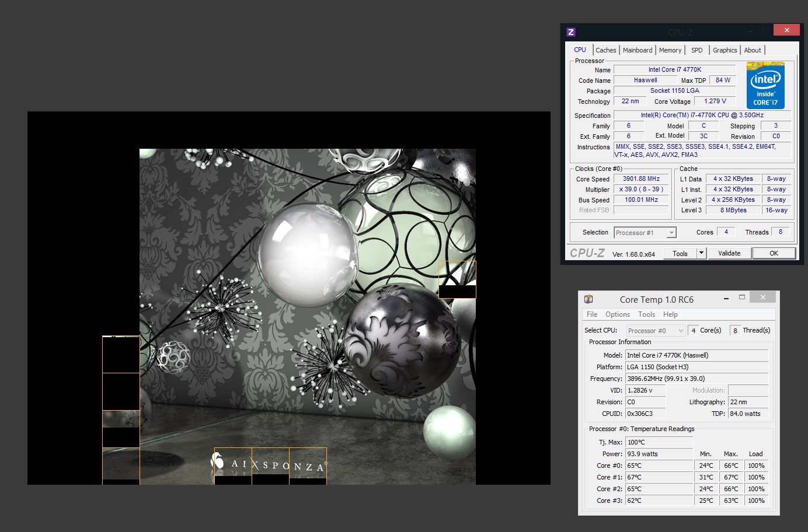
Task: Close the Core Temp window
Action: pos(762,297)
